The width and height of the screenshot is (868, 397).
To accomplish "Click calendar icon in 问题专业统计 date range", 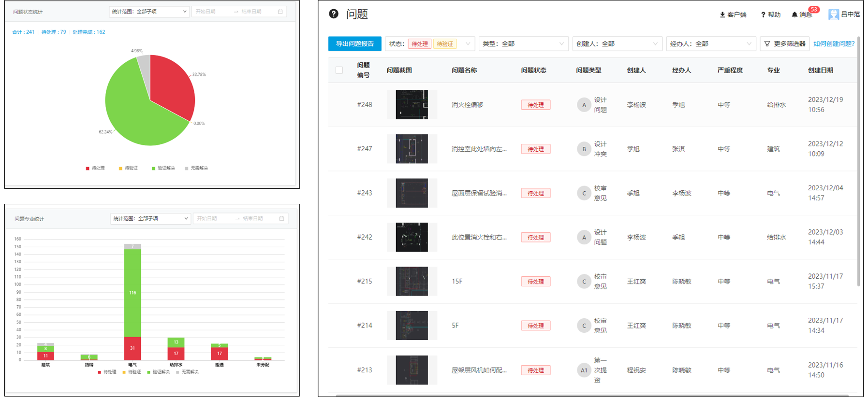I will coord(281,219).
